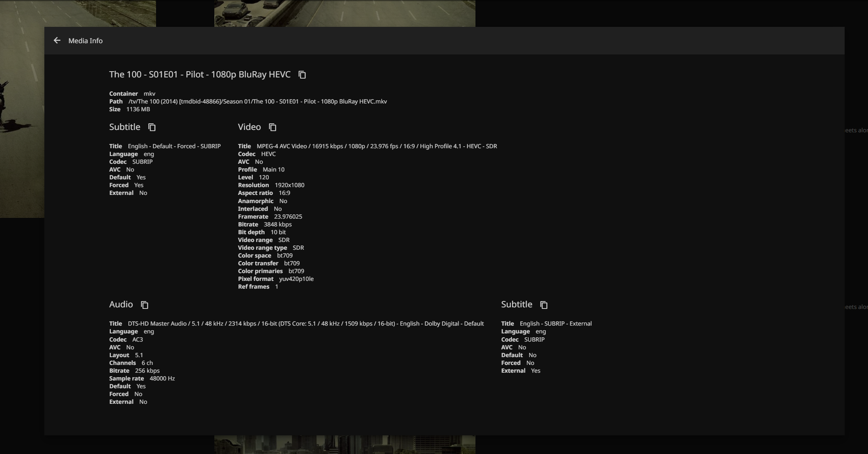Click the Pixel format yuv420p10le row
This screenshot has width=868, height=454.
pyautogui.click(x=275, y=279)
